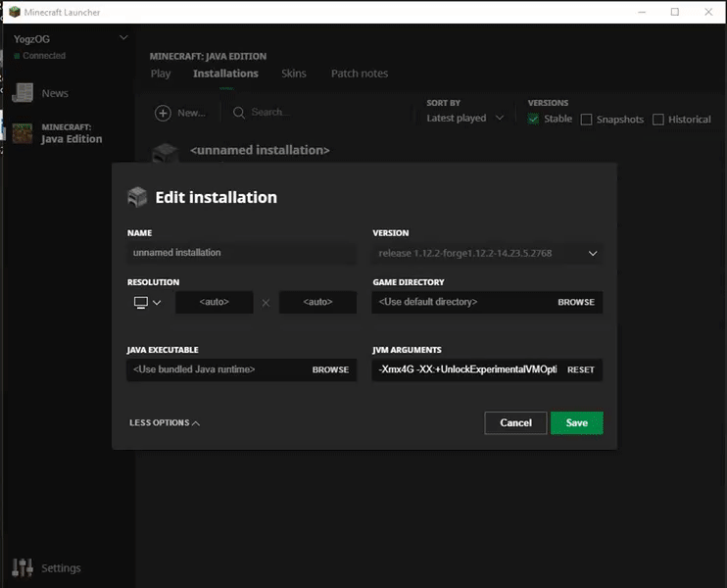Switch to the Skins tab

[294, 73]
